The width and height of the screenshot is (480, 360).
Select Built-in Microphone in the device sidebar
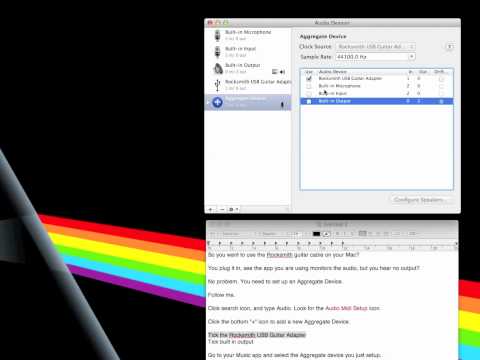coord(248,35)
